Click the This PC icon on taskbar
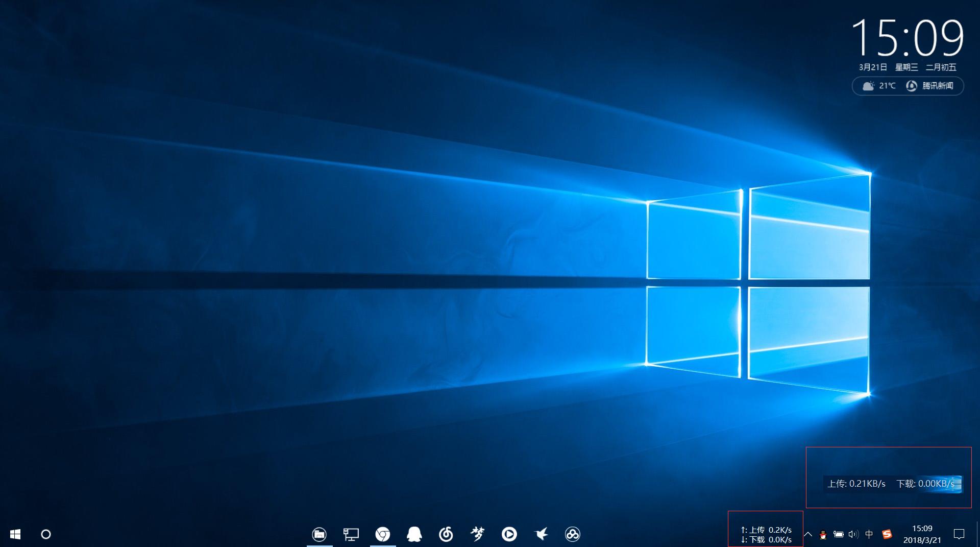 point(351,534)
